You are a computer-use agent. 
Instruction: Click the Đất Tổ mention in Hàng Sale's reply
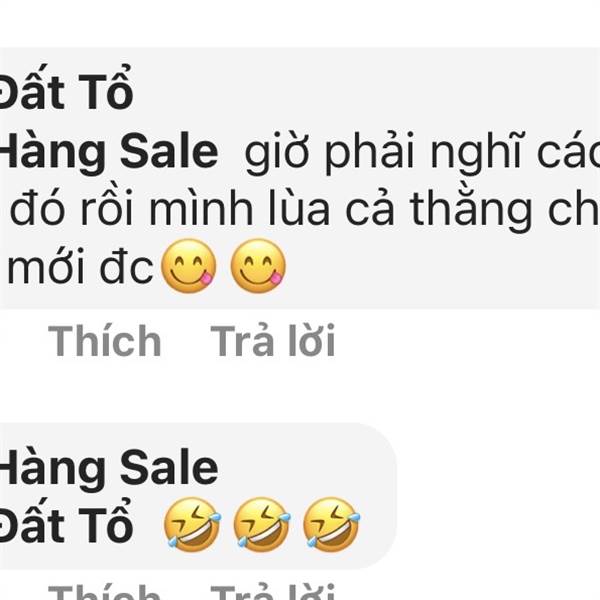[65, 524]
